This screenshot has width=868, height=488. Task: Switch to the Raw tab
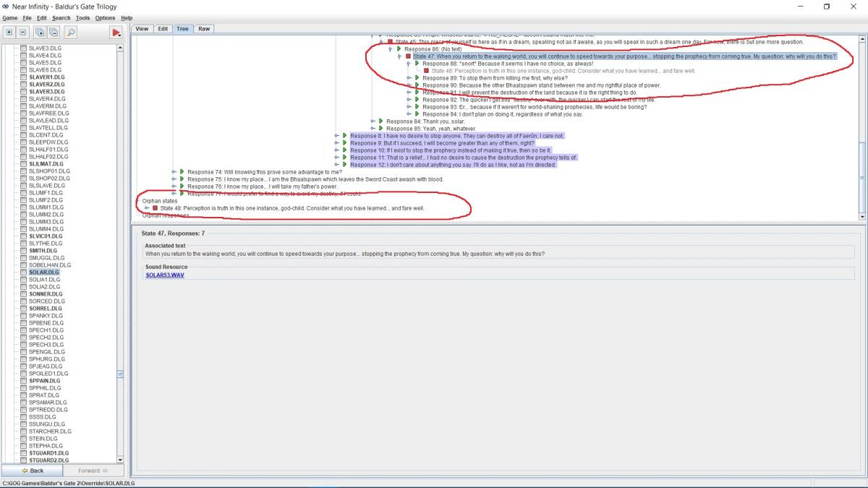click(204, 29)
